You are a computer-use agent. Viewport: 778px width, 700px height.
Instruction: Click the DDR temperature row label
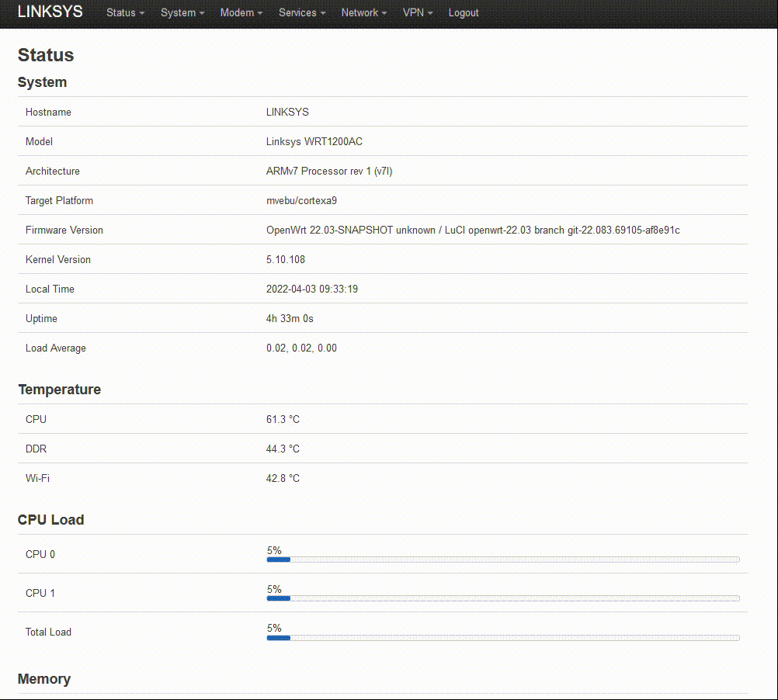[x=36, y=449]
